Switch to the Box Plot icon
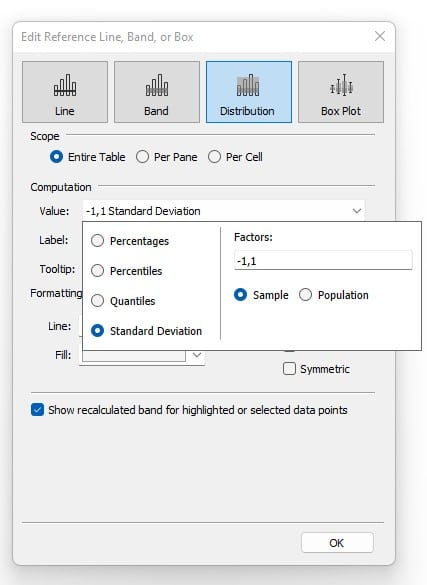Screen dimensions: 427x585 click(341, 92)
